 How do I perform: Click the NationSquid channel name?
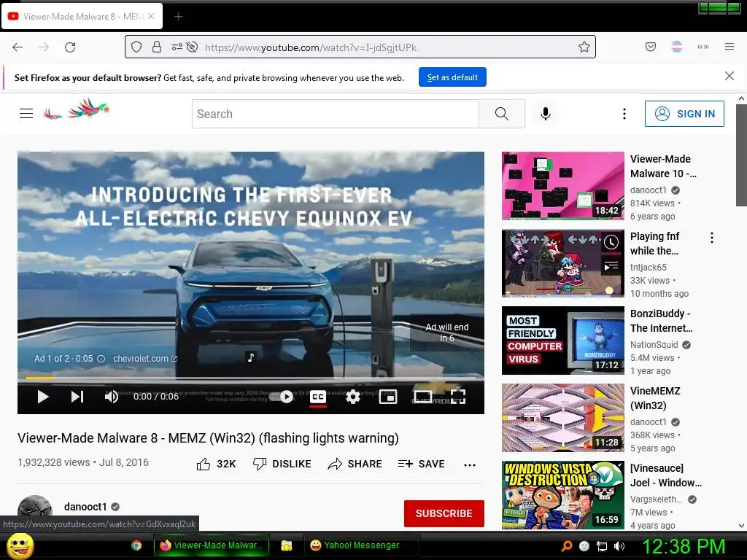click(654, 345)
